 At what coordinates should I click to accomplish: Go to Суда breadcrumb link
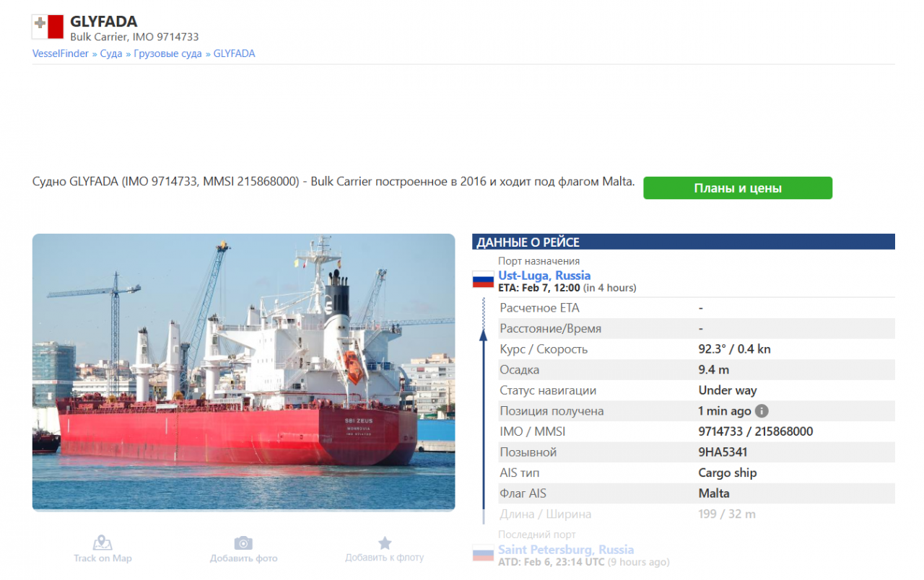tap(111, 53)
